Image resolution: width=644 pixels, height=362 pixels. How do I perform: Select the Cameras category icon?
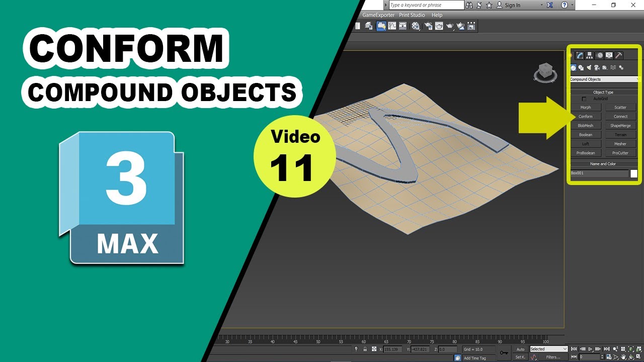point(597,67)
